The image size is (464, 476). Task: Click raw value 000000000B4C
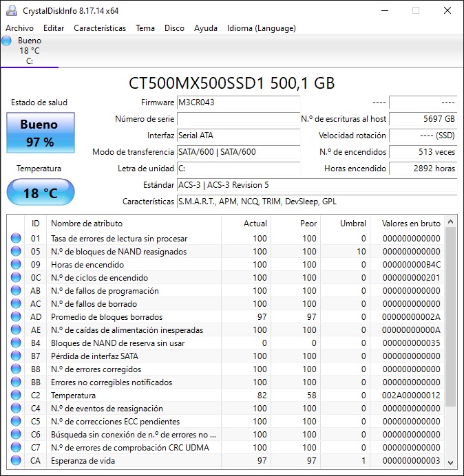[x=412, y=265]
